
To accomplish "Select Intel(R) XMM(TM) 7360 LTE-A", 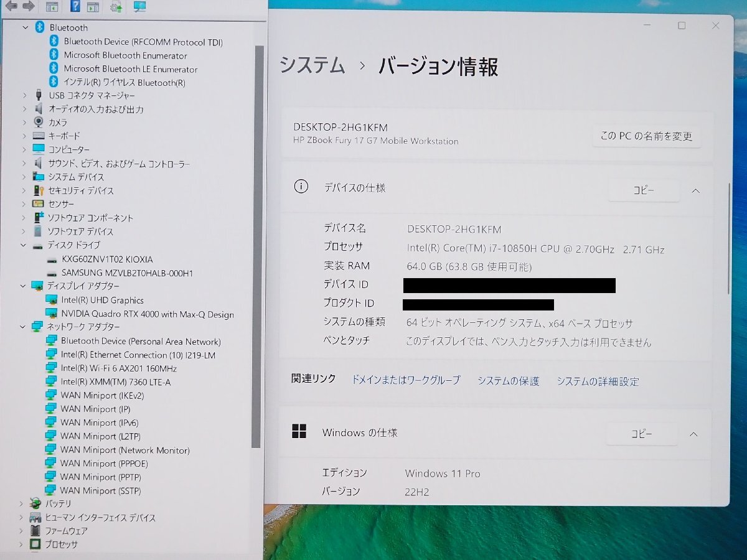I will pyautogui.click(x=116, y=382).
